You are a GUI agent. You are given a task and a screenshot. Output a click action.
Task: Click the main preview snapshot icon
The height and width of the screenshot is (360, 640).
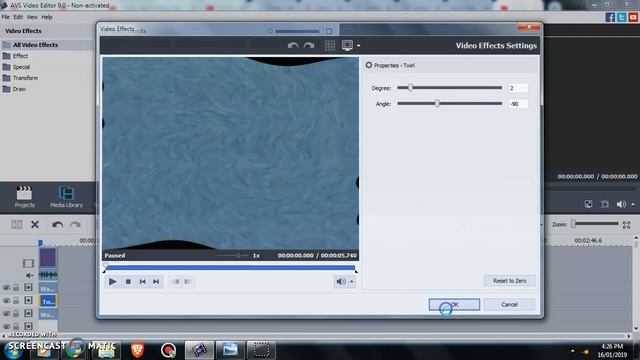(x=604, y=204)
